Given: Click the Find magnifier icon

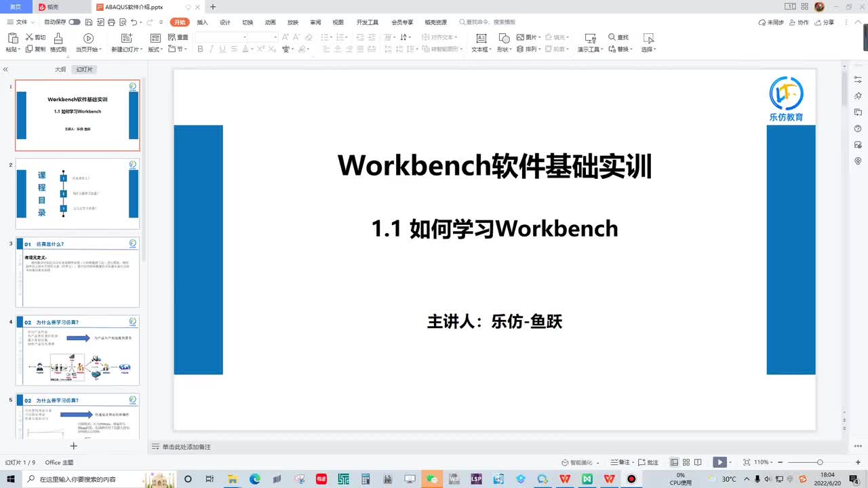Looking at the screenshot, I should (612, 37).
